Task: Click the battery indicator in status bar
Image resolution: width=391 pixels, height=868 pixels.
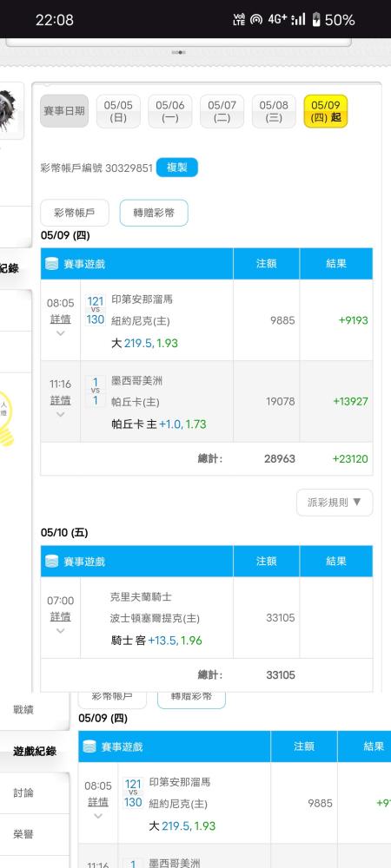Action: coord(316,21)
